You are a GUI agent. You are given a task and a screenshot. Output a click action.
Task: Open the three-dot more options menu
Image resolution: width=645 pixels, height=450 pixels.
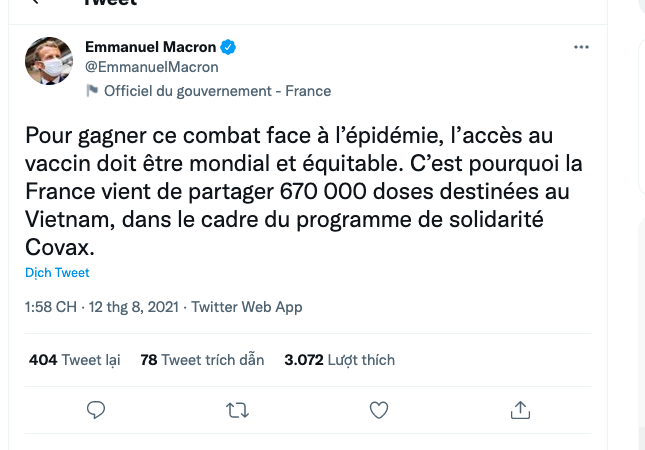(581, 47)
